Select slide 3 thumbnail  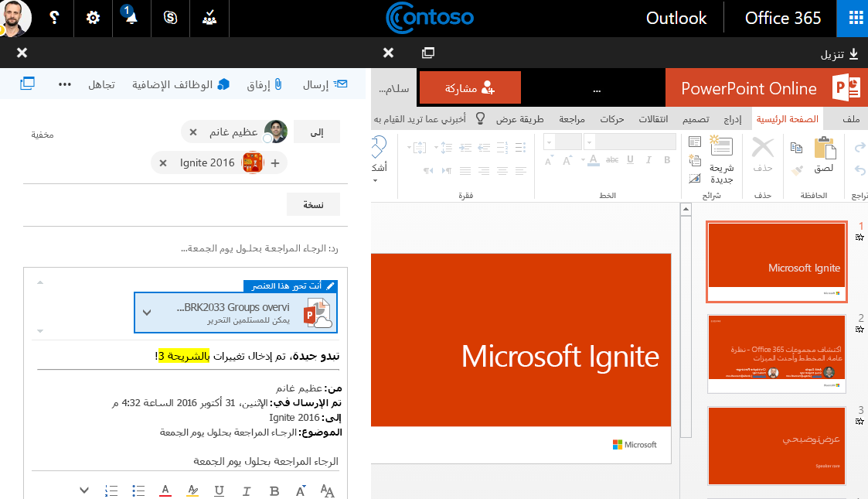click(777, 446)
